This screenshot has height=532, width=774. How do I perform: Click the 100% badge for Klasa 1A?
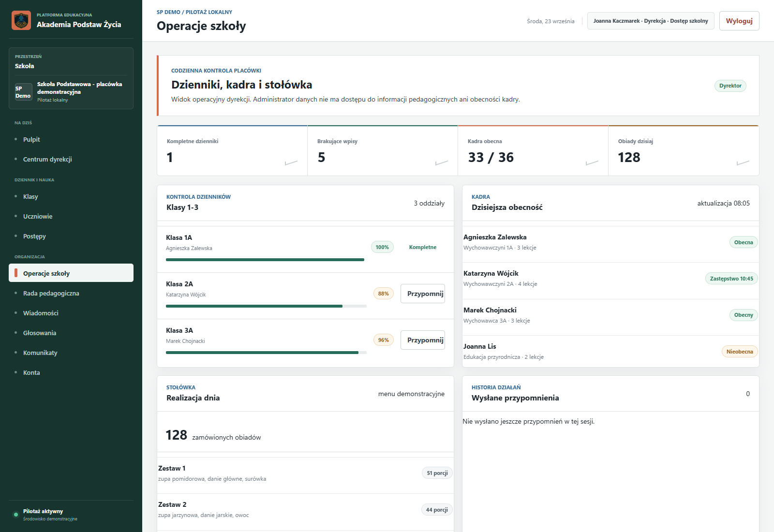pos(382,247)
